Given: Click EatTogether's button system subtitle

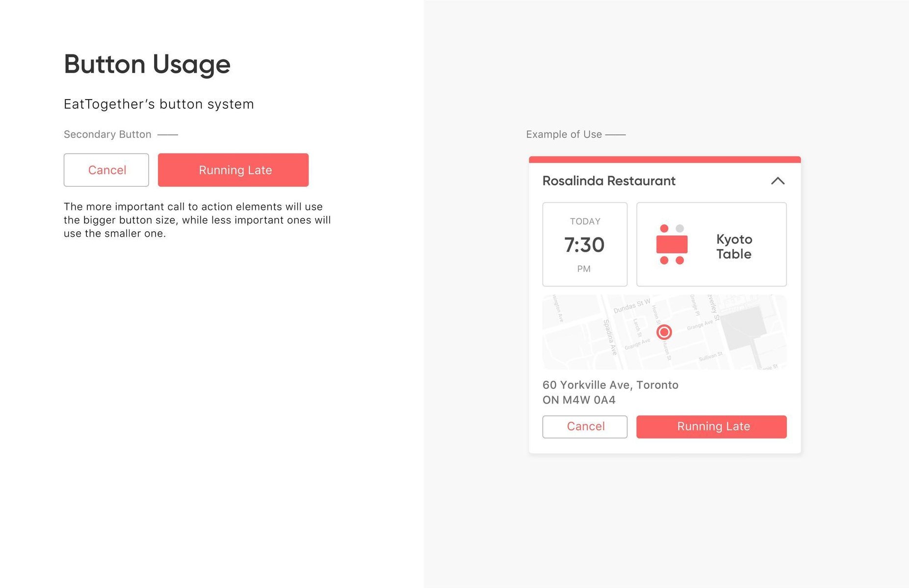Looking at the screenshot, I should pyautogui.click(x=158, y=104).
